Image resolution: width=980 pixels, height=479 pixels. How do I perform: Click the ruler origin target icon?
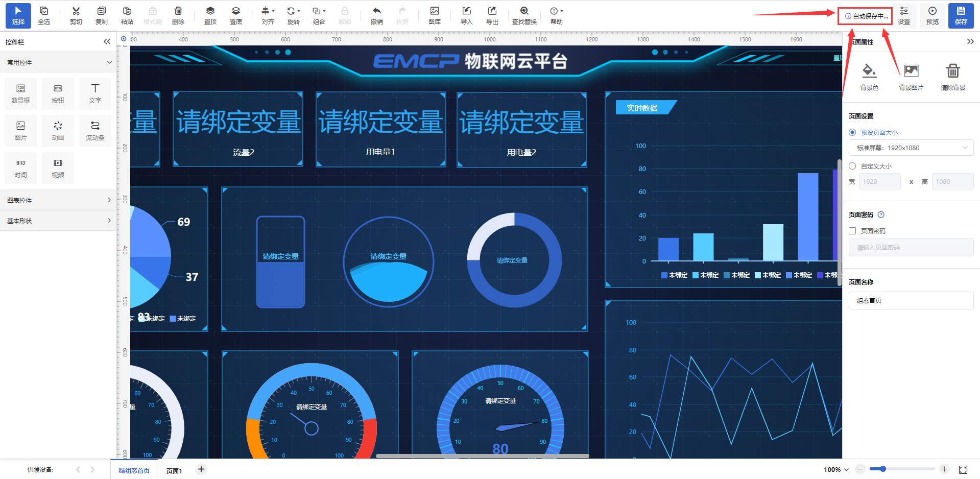(x=124, y=39)
